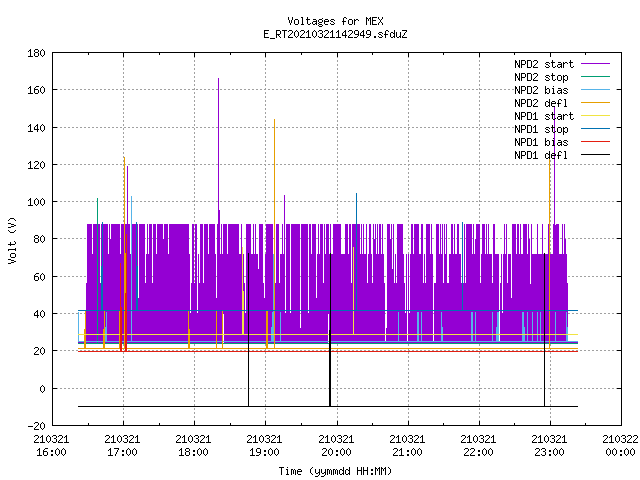Click the 'NPD1 start' legend label
This screenshot has height=480, width=640.
(544, 116)
